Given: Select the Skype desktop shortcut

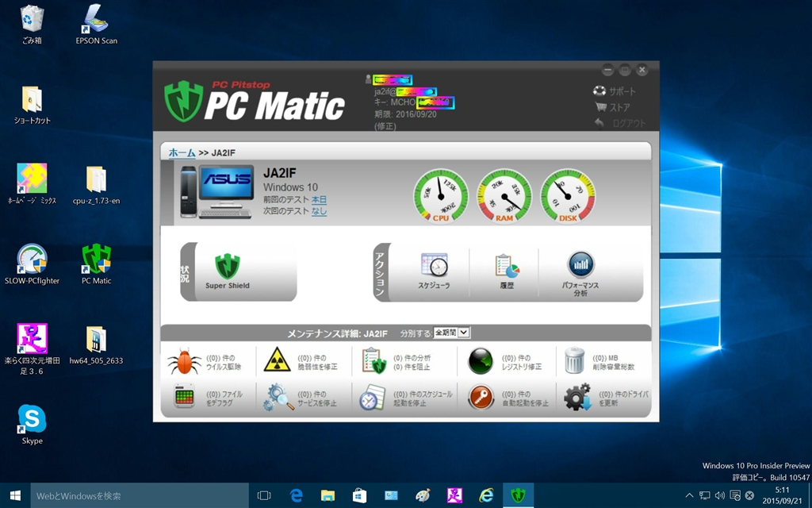Looking at the screenshot, I should (32, 425).
